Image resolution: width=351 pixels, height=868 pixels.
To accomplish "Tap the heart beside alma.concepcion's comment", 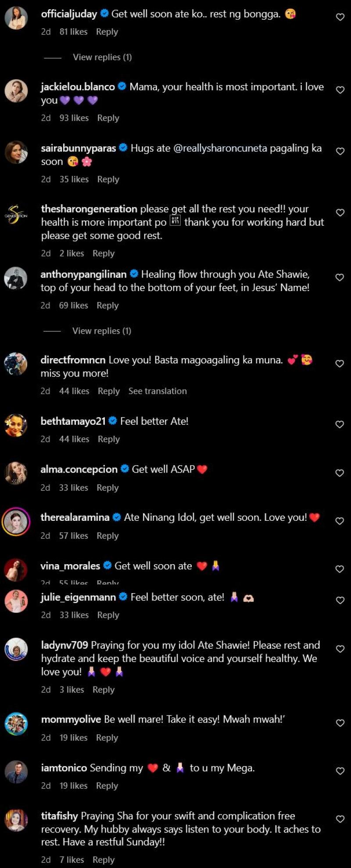I will point(340,473).
